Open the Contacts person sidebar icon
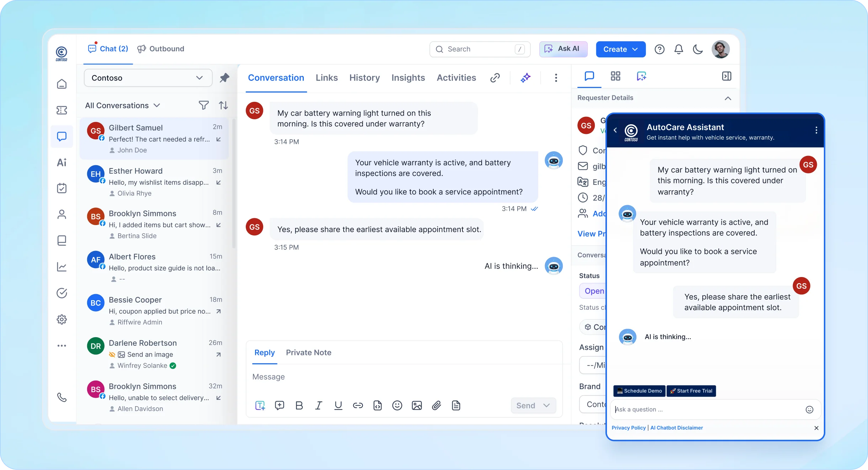 click(62, 214)
